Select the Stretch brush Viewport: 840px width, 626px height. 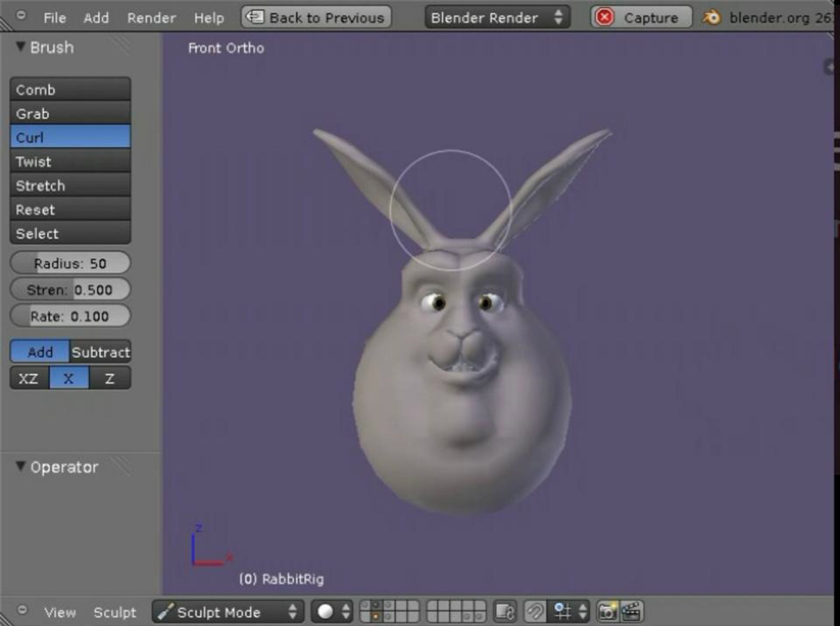70,185
